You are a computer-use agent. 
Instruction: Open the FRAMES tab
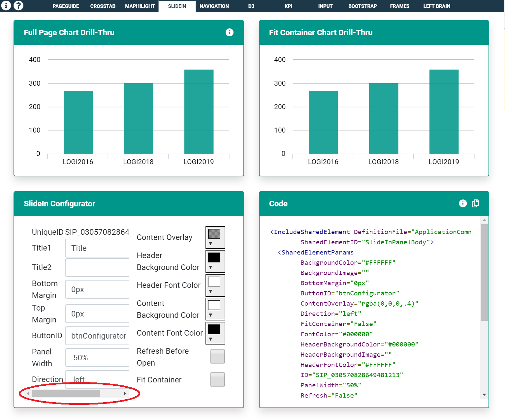click(x=399, y=6)
